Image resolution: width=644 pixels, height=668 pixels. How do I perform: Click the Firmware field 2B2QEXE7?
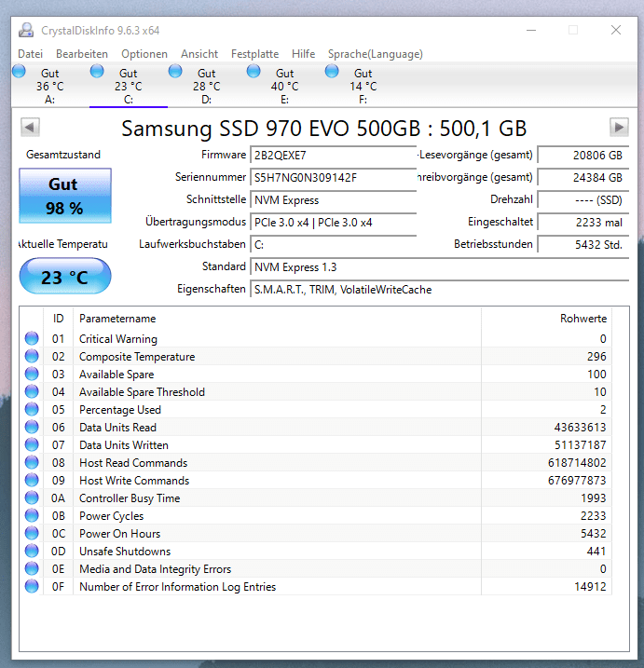click(x=333, y=155)
